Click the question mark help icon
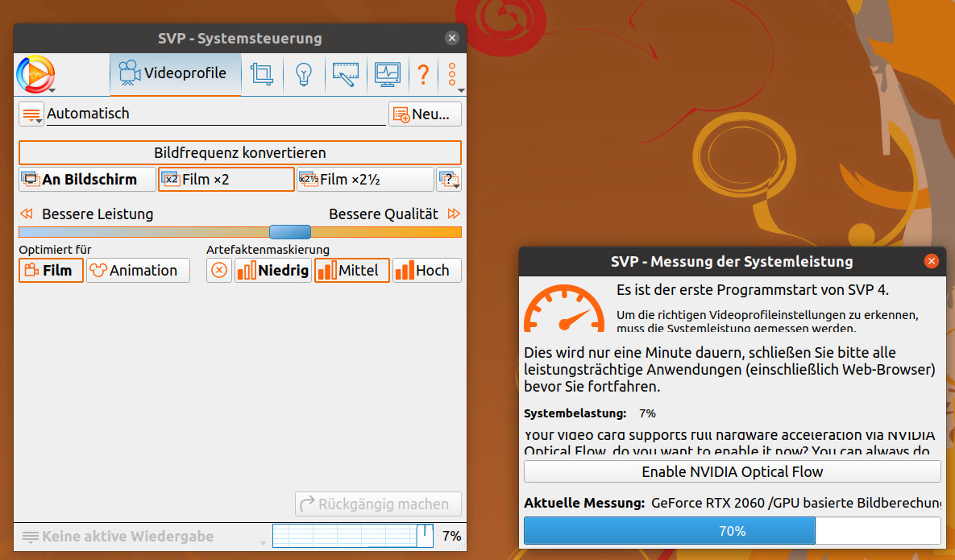955x560 pixels. [x=422, y=74]
